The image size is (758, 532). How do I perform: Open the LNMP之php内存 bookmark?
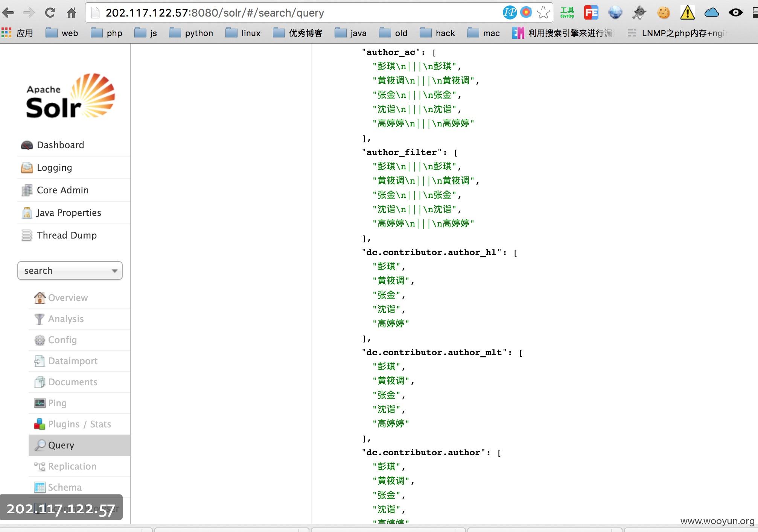pos(678,33)
